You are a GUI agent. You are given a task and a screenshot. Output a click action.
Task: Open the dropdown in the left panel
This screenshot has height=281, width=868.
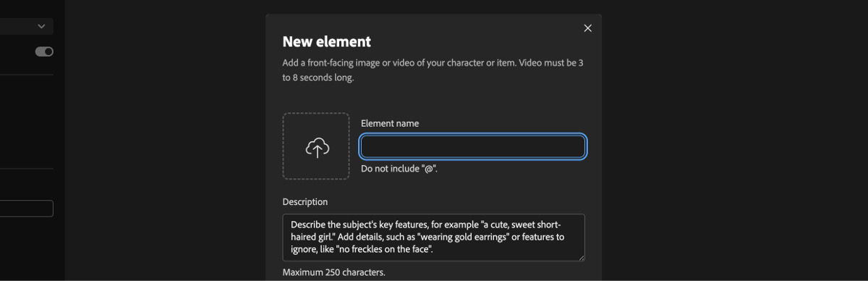tap(26, 26)
